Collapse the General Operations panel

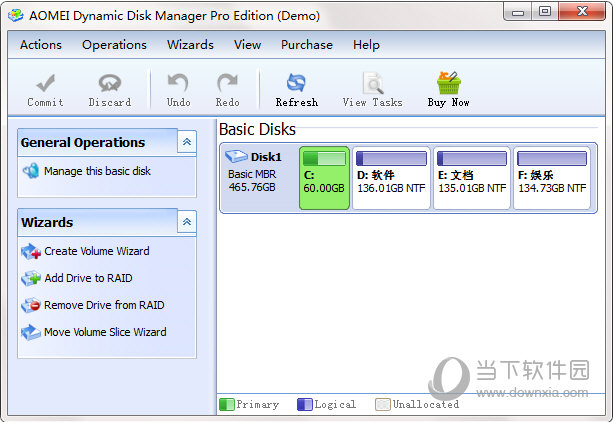click(187, 142)
